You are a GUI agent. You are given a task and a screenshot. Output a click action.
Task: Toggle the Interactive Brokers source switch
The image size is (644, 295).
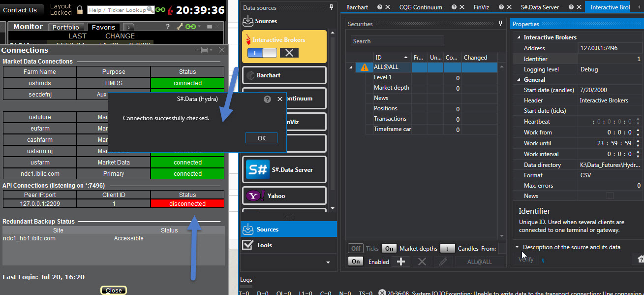tap(262, 53)
